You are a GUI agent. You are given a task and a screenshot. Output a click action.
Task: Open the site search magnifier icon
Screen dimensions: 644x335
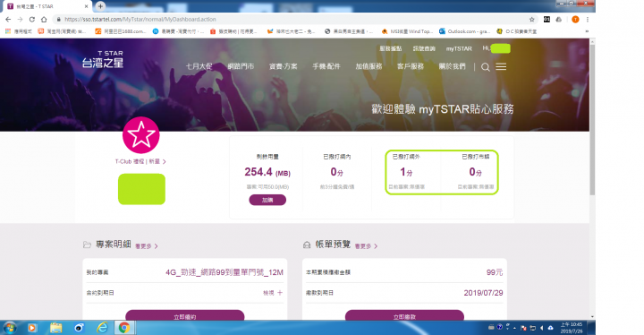pos(486,67)
